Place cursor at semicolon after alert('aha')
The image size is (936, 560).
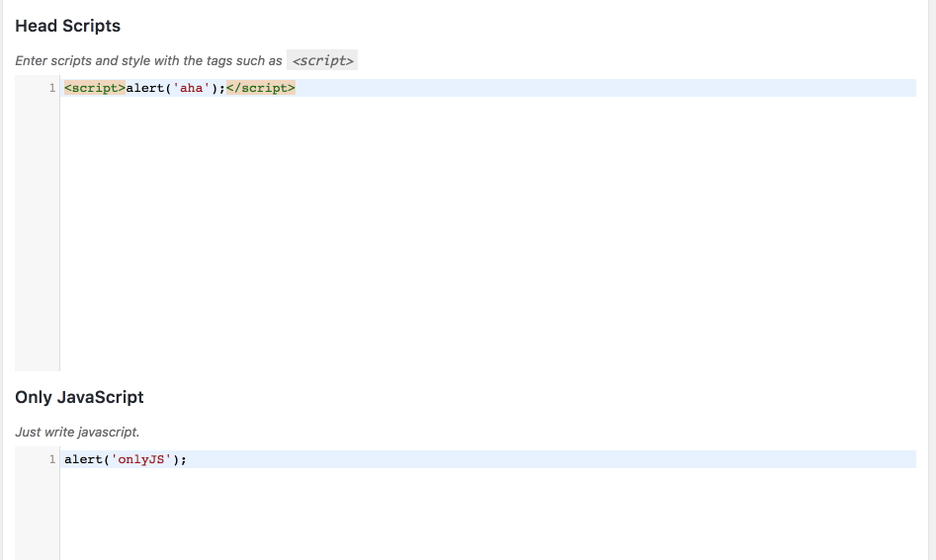[x=222, y=88]
